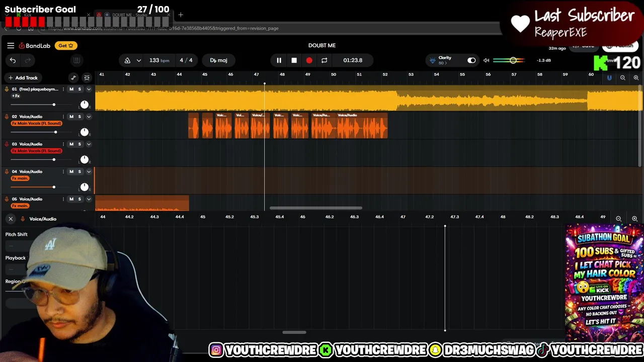644x362 pixels.
Task: Mute track 03 Voice/Audio
Action: tap(71, 144)
